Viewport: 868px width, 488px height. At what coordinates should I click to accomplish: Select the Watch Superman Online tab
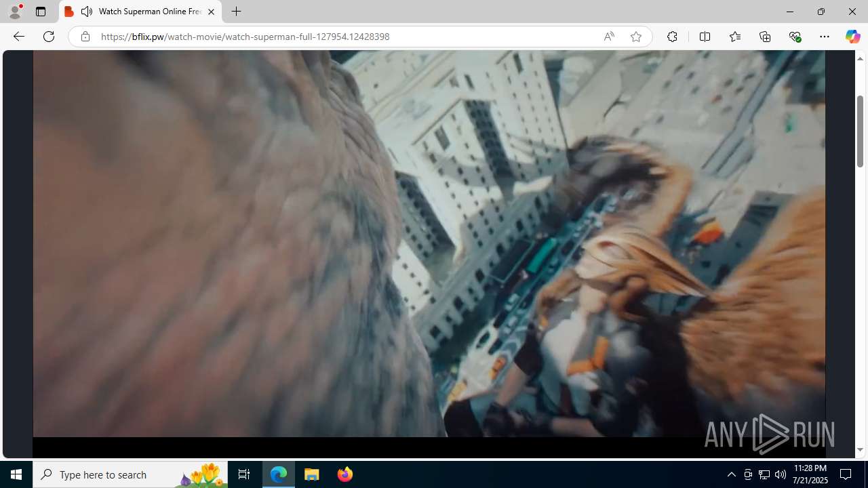click(x=140, y=12)
